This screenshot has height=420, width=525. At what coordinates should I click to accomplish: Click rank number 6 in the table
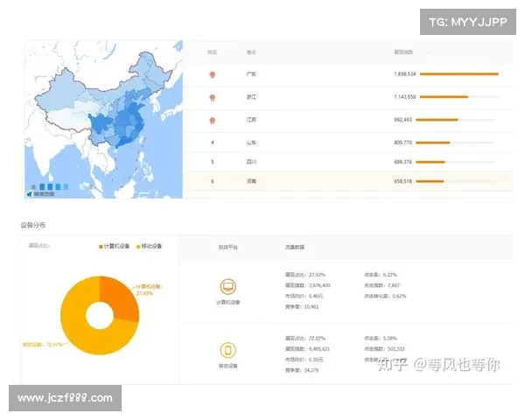[213, 181]
